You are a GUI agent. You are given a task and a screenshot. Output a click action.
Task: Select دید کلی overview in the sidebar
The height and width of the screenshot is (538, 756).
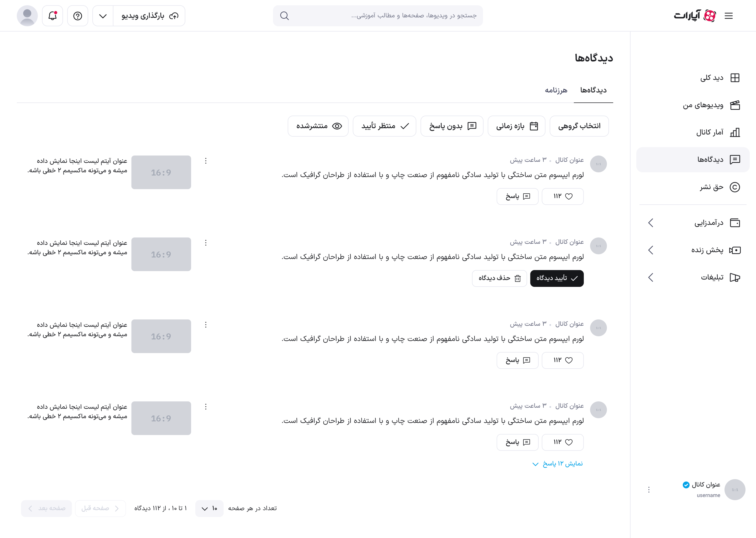[712, 77]
